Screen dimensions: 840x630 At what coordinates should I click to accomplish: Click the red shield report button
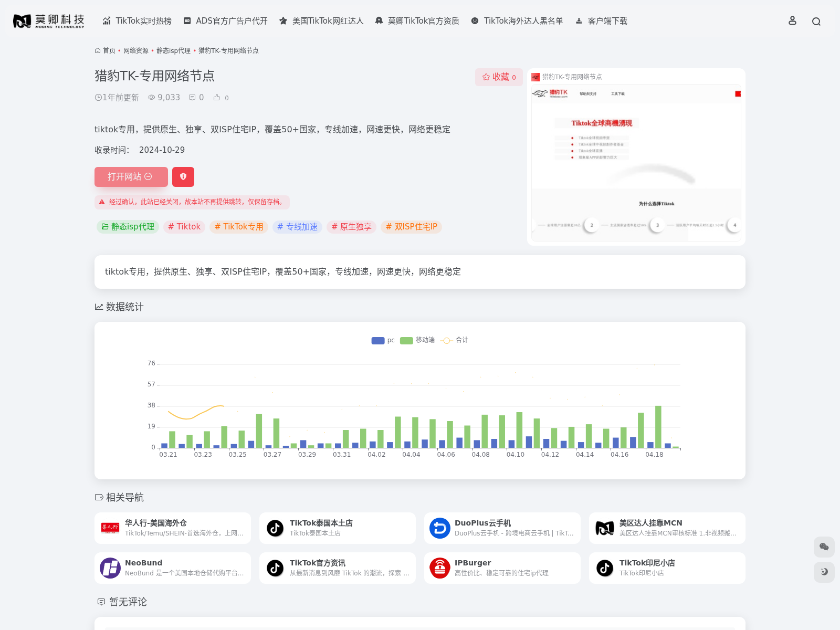click(x=183, y=177)
